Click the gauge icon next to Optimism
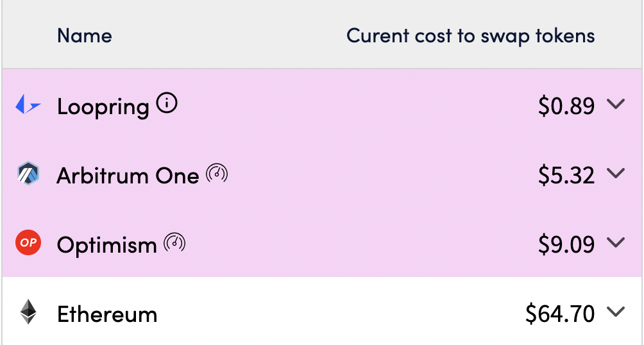This screenshot has width=644, height=345. pyautogui.click(x=174, y=242)
